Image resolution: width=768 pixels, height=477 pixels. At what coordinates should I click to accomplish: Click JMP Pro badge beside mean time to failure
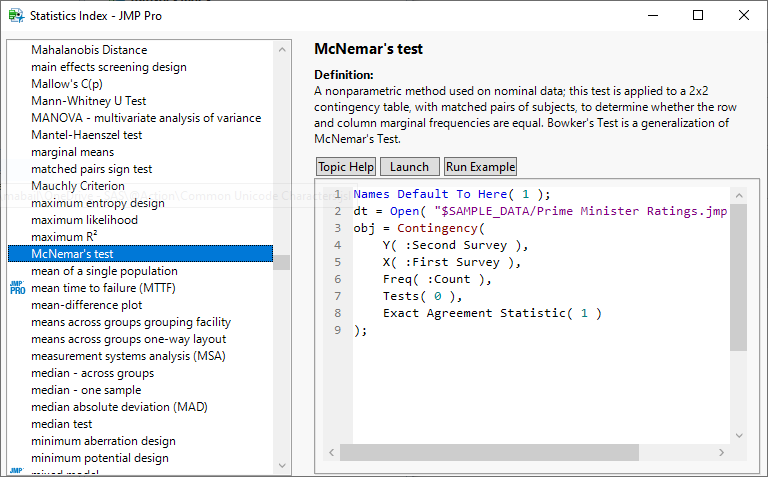click(x=16, y=288)
